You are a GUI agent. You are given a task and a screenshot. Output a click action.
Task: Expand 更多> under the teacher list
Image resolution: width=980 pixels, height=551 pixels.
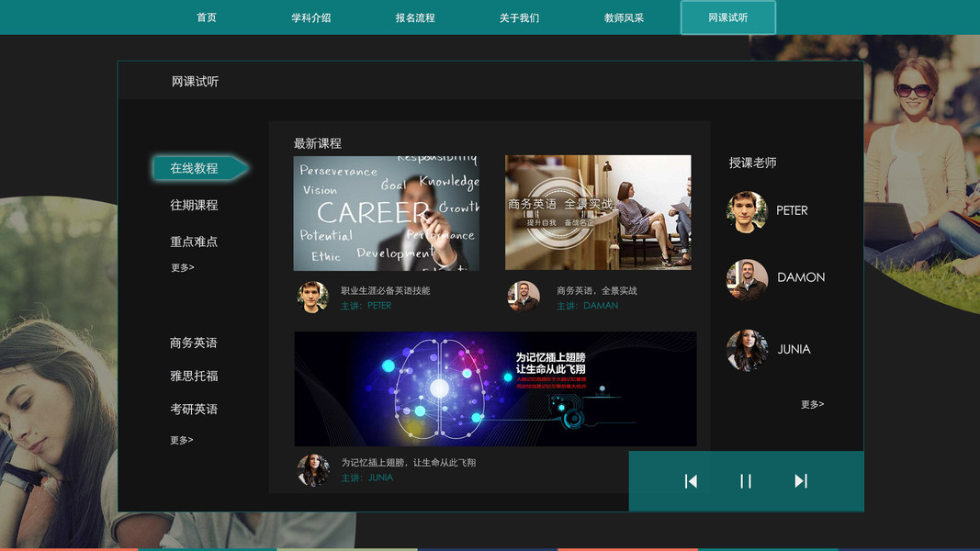click(813, 404)
